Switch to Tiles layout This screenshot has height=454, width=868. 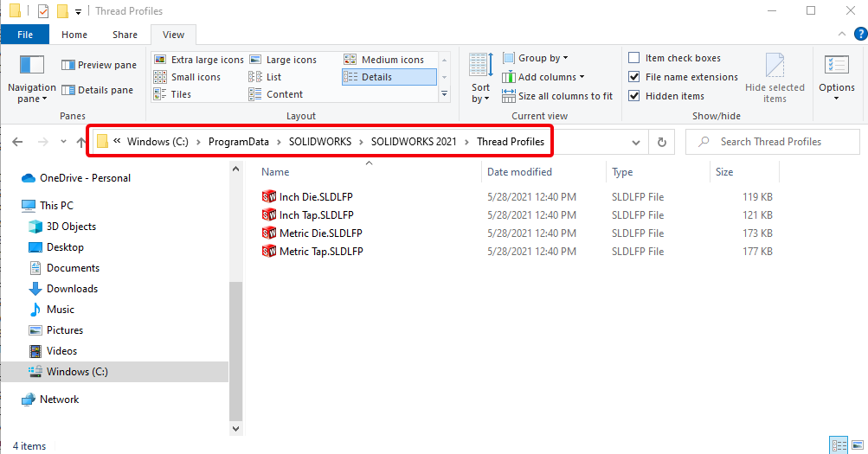(173, 94)
